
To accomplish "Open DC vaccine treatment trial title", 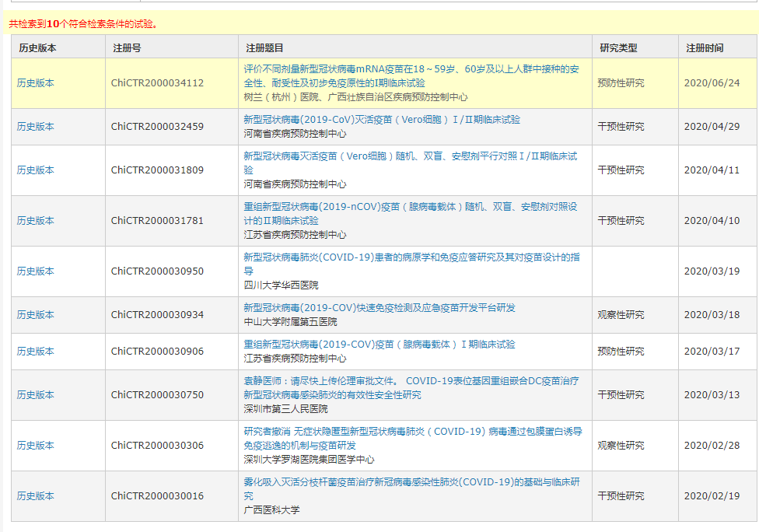I will pos(411,387).
